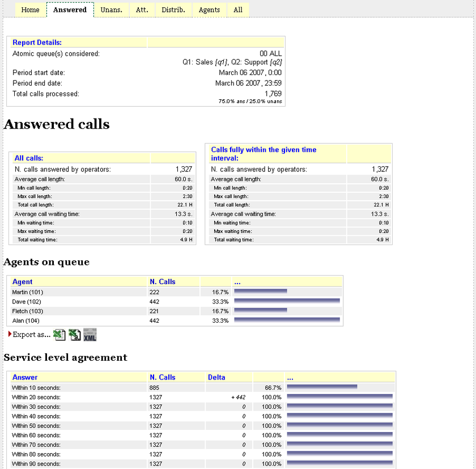Switch to the All tab
The image size is (476, 469).
(x=238, y=10)
